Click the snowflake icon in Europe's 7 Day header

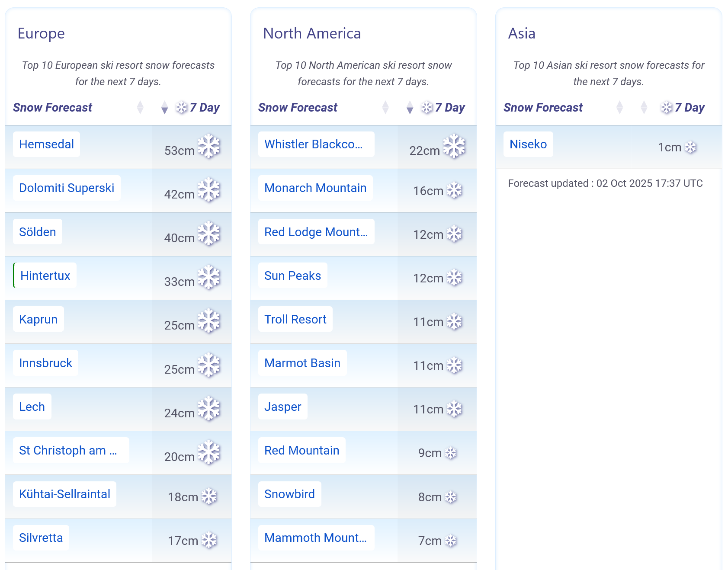(x=182, y=107)
